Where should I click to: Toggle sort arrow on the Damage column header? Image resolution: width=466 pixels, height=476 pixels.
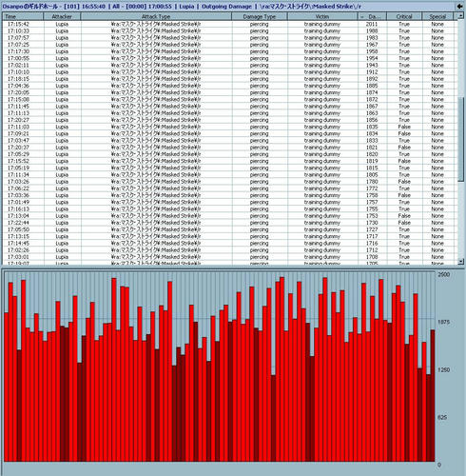pos(372,16)
